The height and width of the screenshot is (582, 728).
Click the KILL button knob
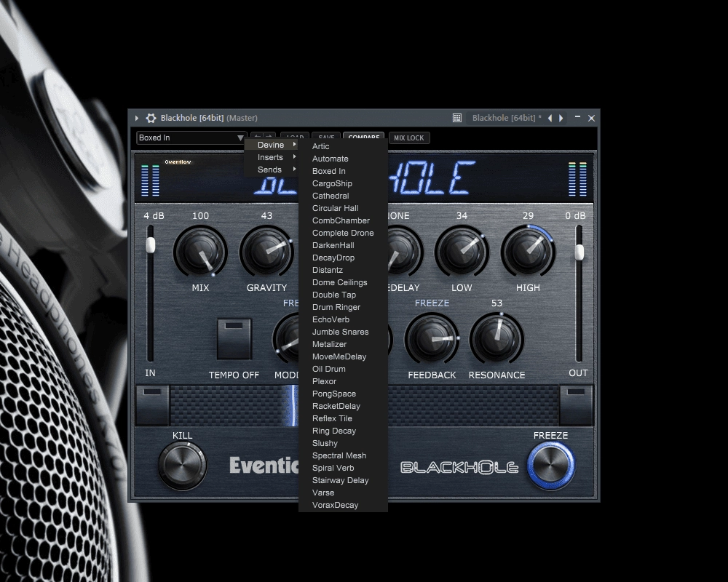(182, 466)
